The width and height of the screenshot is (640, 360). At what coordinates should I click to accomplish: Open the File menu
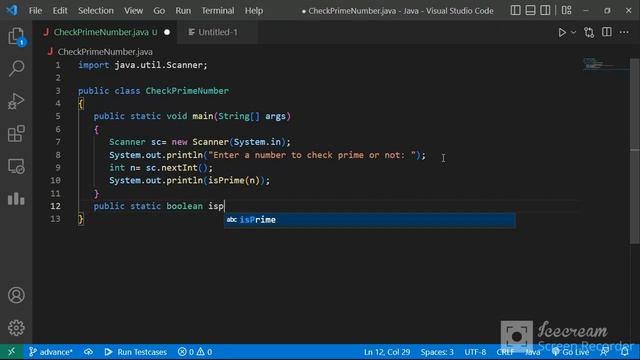click(x=36, y=11)
